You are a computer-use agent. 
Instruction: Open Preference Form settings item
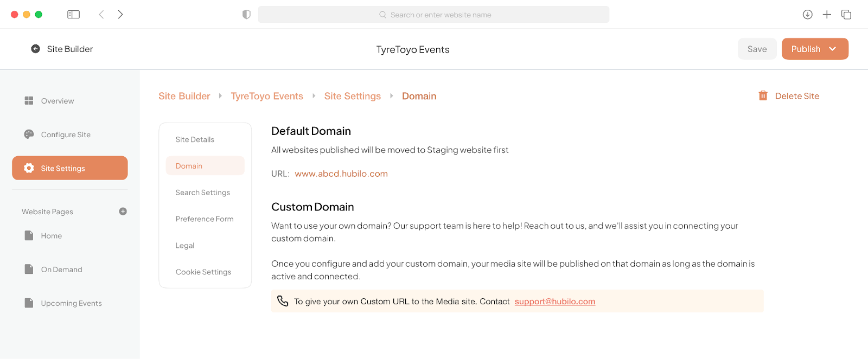205,219
